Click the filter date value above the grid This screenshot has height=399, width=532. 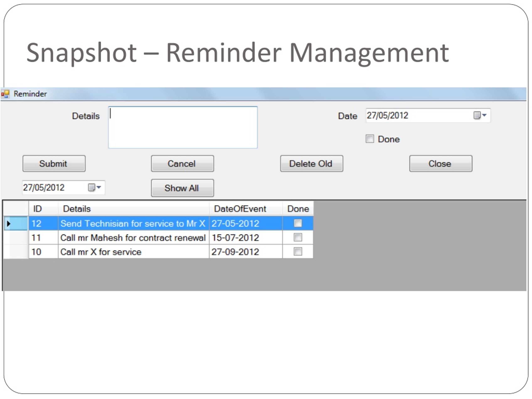click(44, 188)
